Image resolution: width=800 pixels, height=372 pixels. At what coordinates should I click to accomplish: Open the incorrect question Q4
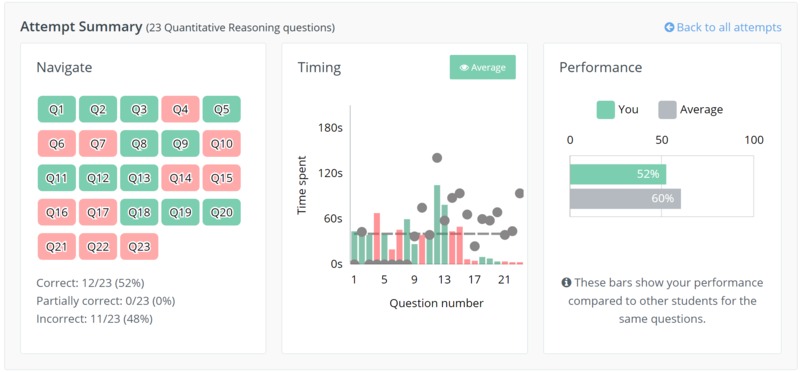point(180,109)
